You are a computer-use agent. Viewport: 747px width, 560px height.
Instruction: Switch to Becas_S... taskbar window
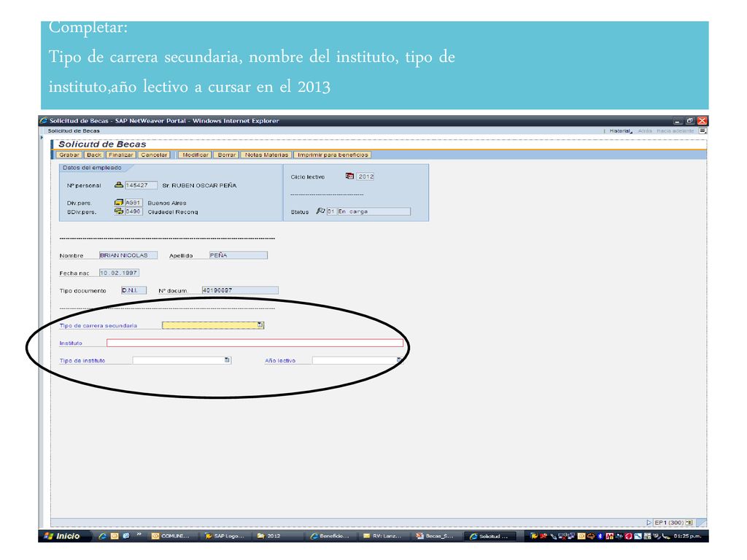438,536
